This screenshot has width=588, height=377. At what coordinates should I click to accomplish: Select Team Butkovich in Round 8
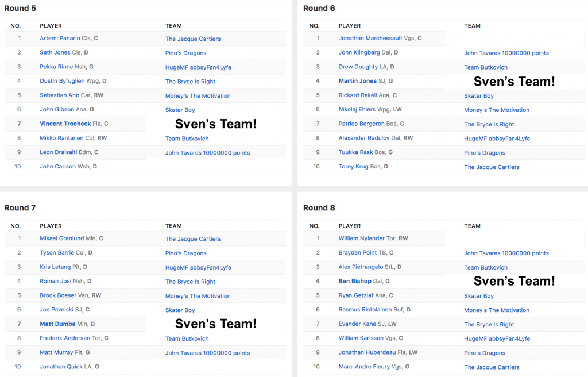tap(486, 267)
